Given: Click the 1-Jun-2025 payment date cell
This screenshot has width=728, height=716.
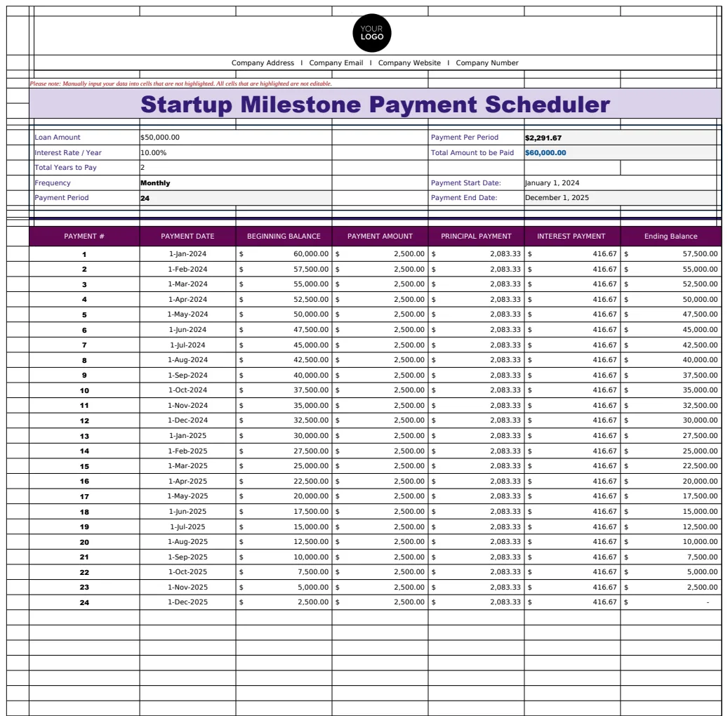Looking at the screenshot, I should click(x=187, y=511).
